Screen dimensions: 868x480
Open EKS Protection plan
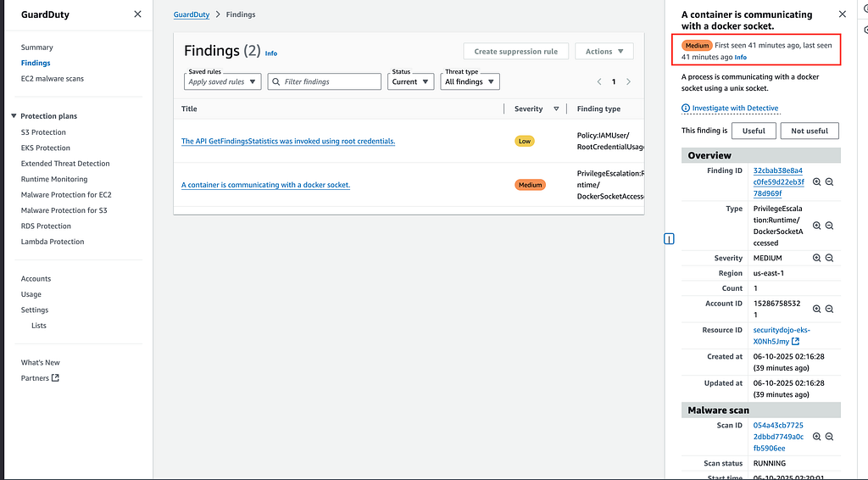point(46,148)
